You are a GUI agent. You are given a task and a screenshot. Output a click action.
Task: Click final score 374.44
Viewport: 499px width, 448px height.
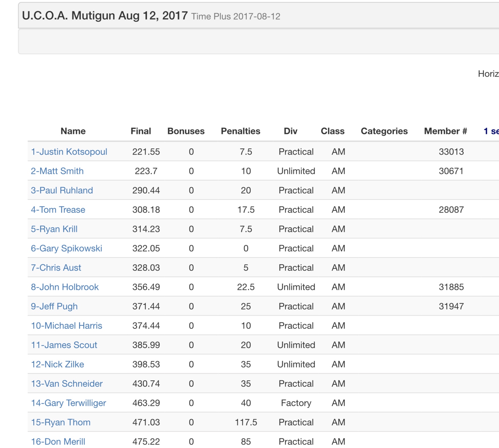point(146,326)
